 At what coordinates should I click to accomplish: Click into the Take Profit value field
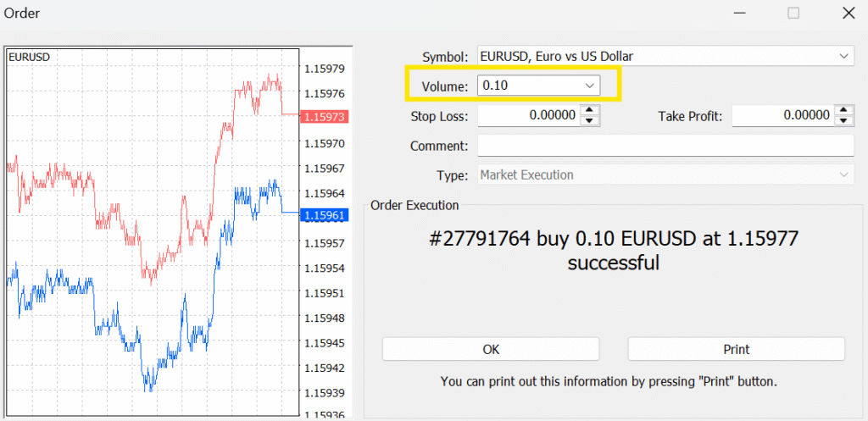pos(782,115)
